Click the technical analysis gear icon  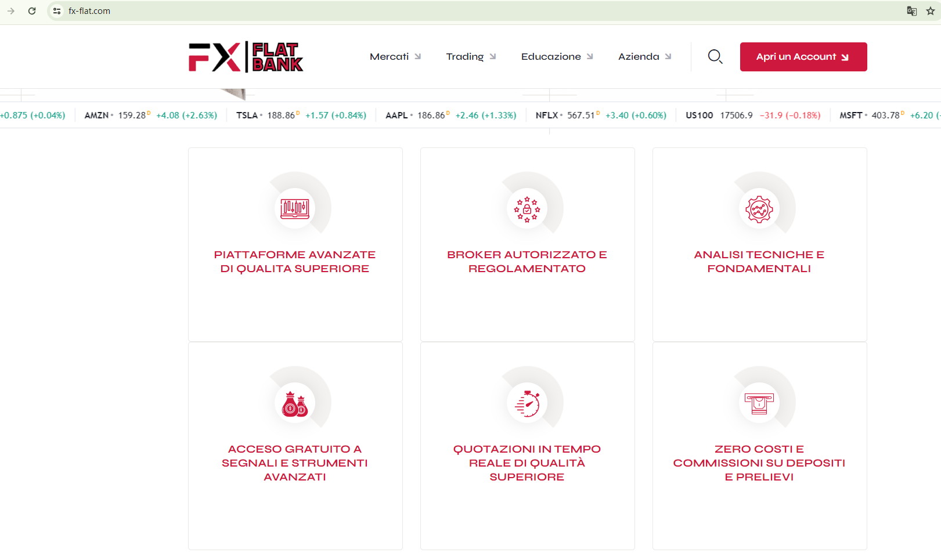pyautogui.click(x=759, y=208)
